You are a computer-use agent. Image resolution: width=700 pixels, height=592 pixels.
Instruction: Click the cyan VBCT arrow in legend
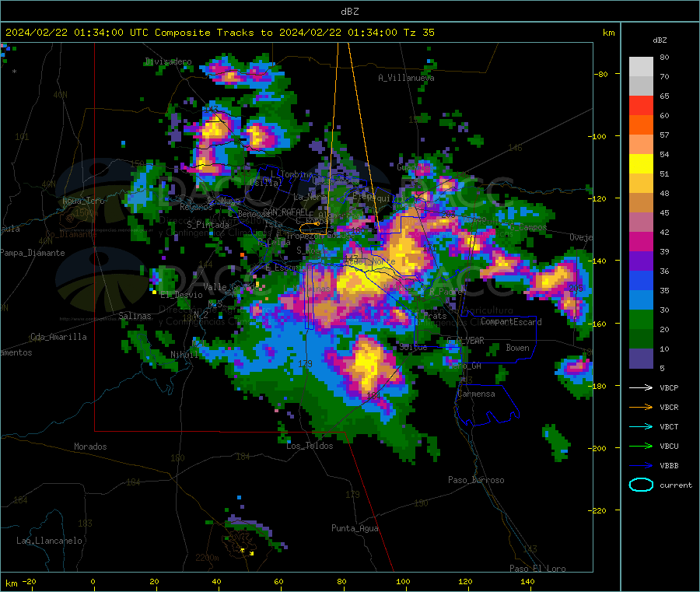(x=641, y=426)
